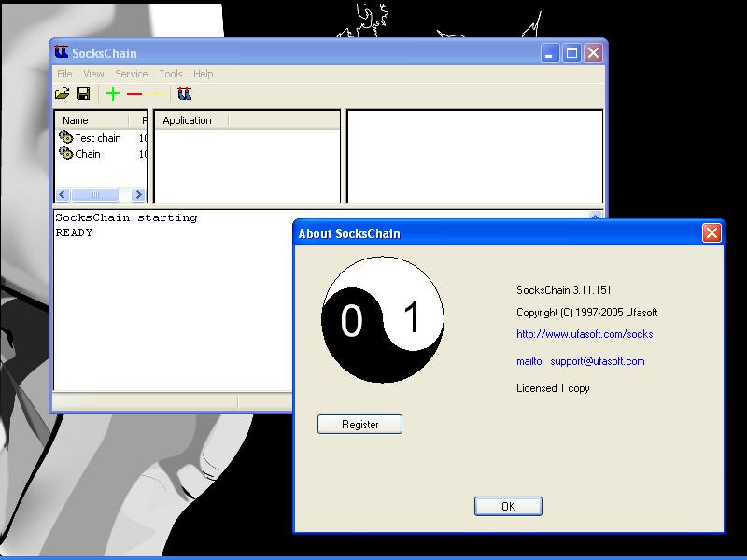Click the gear icon beside Chain
The width and height of the screenshot is (747, 560).
click(x=65, y=153)
